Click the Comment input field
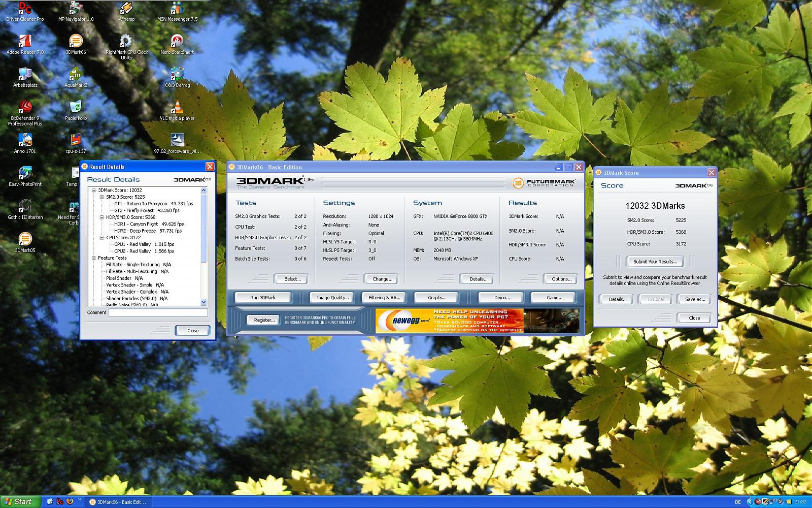 coord(158,312)
